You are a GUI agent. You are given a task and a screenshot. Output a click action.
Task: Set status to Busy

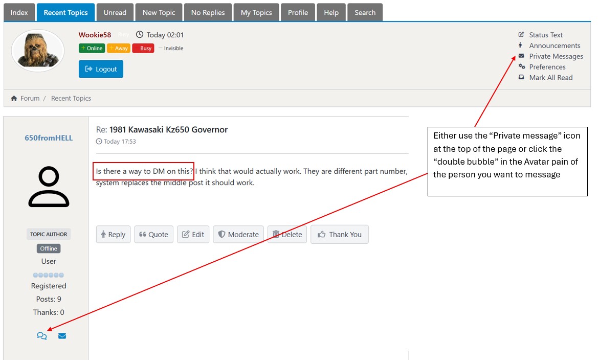[x=143, y=48]
